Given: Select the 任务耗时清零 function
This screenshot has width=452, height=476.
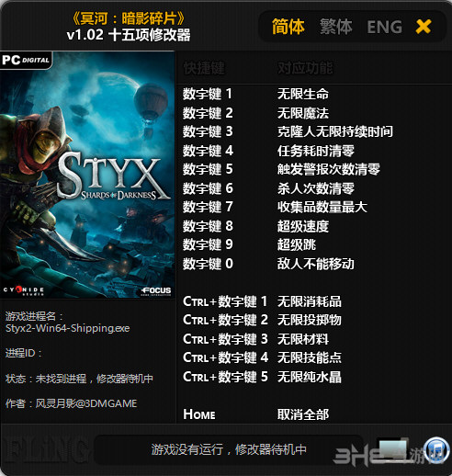Looking at the screenshot, I should (316, 151).
